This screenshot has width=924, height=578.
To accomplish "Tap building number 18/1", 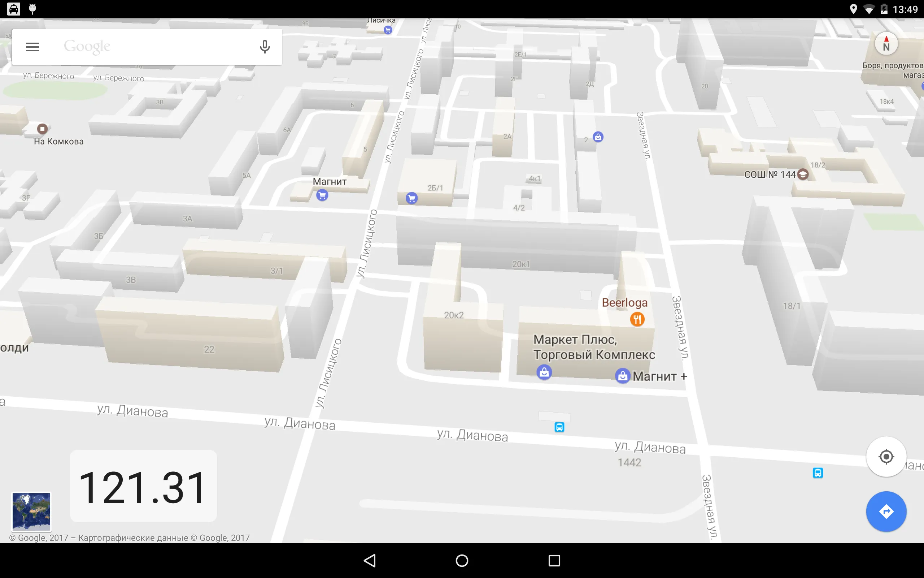I will pyautogui.click(x=792, y=306).
